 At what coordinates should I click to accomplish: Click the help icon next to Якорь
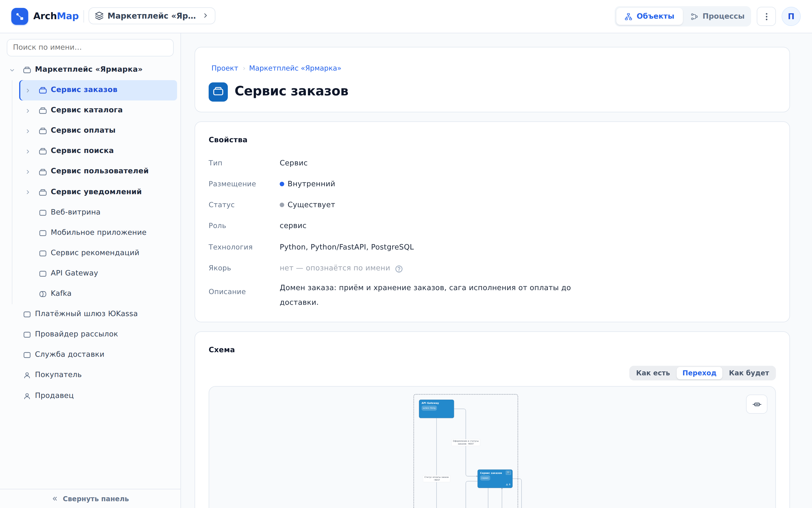click(399, 269)
